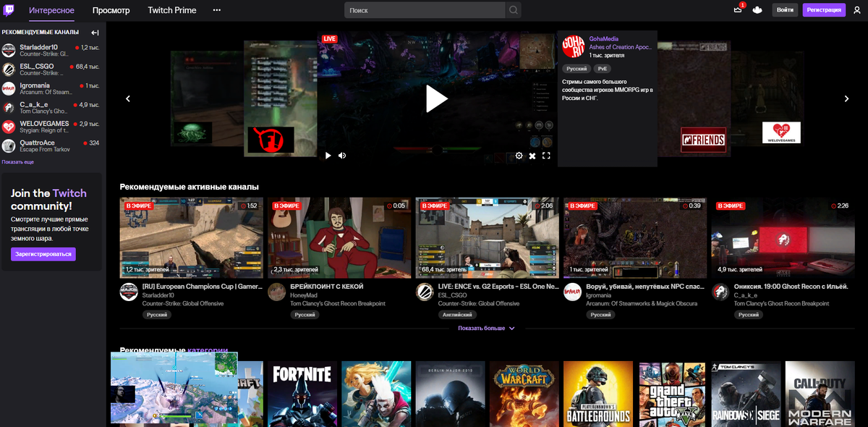868x427 pixels.
Task: Click the search magnifier icon
Action: 513,10
